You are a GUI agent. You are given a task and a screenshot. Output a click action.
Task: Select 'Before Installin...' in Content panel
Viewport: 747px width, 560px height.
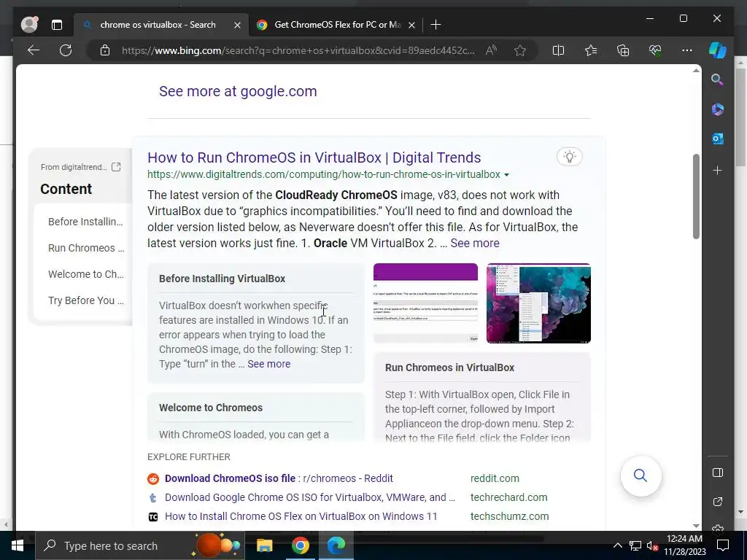[85, 222]
